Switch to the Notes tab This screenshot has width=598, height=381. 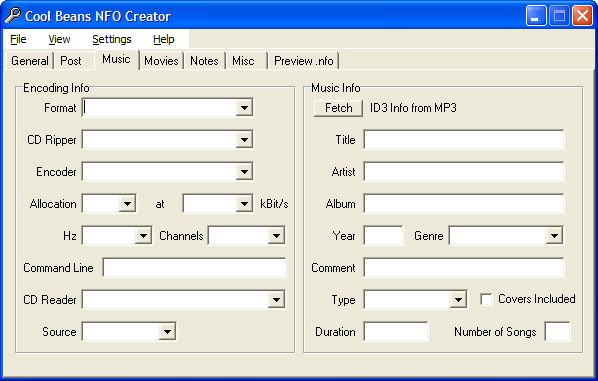click(x=204, y=61)
